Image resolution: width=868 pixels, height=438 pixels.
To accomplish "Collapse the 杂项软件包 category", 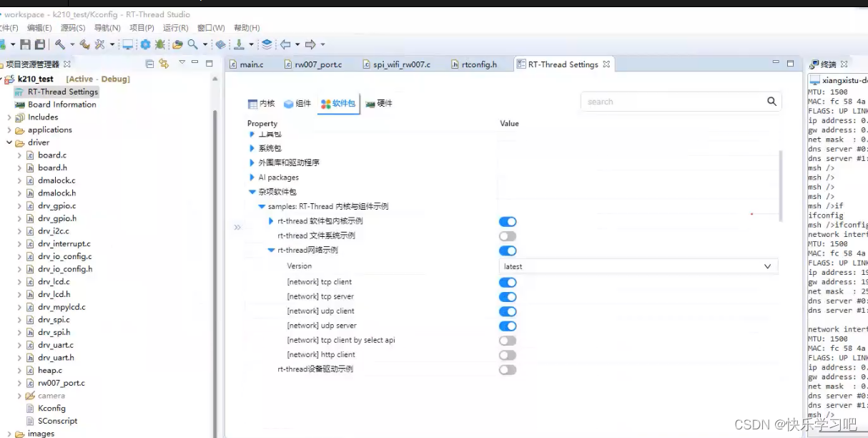I will 252,192.
